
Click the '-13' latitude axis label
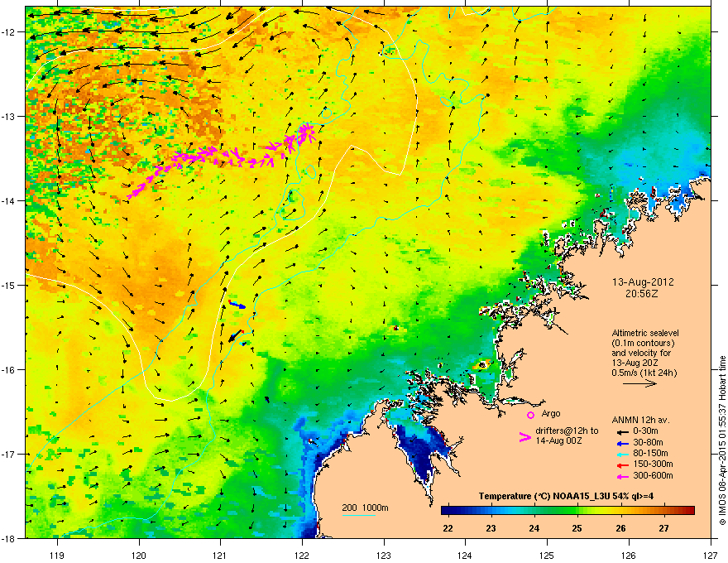coord(9,116)
